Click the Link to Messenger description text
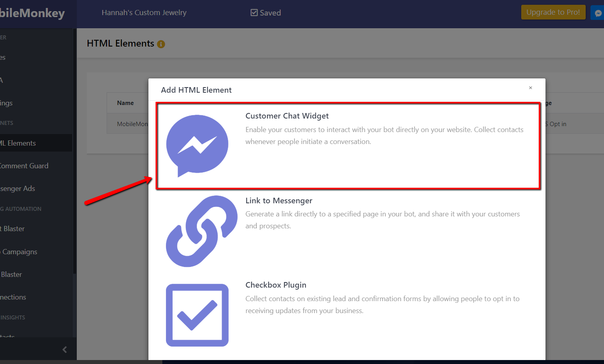The width and height of the screenshot is (604, 364). point(383,220)
